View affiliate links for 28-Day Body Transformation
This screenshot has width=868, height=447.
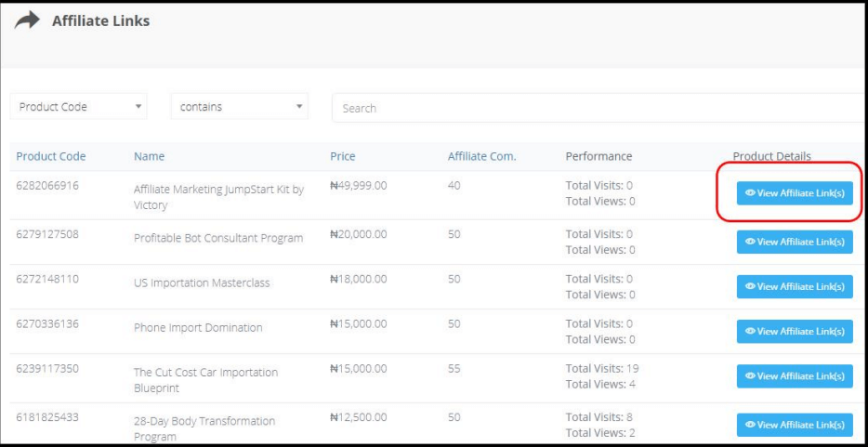(795, 424)
